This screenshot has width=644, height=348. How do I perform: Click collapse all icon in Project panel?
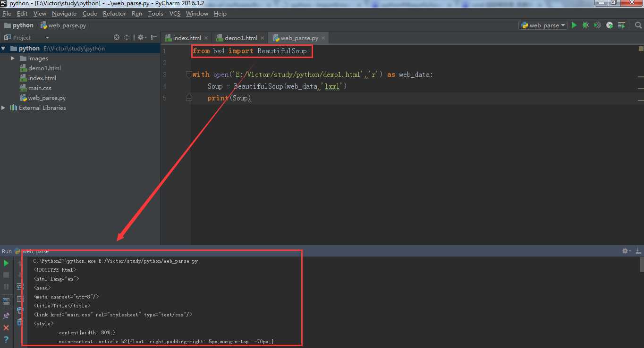pos(127,37)
